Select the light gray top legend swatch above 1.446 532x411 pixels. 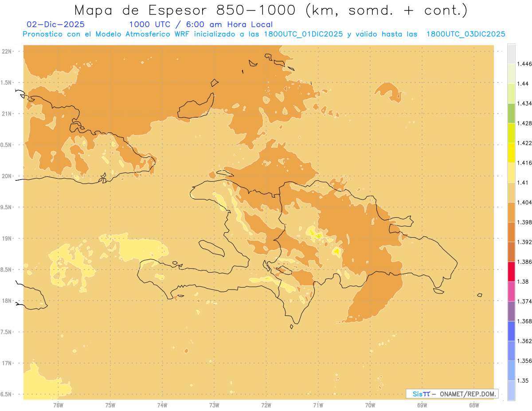(x=511, y=54)
